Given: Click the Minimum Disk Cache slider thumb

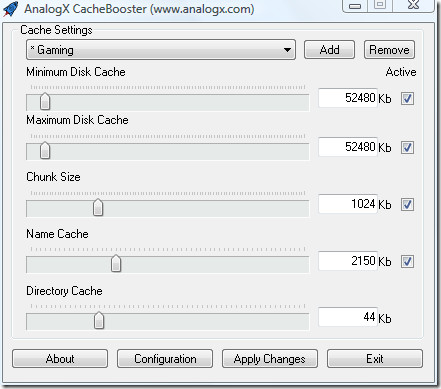Looking at the screenshot, I should click(x=45, y=101).
